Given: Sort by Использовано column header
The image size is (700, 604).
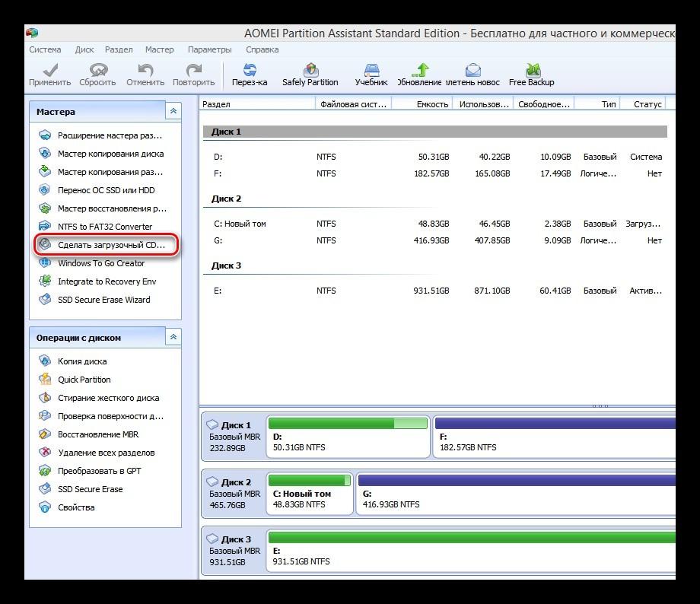Looking at the screenshot, I should coord(483,104).
